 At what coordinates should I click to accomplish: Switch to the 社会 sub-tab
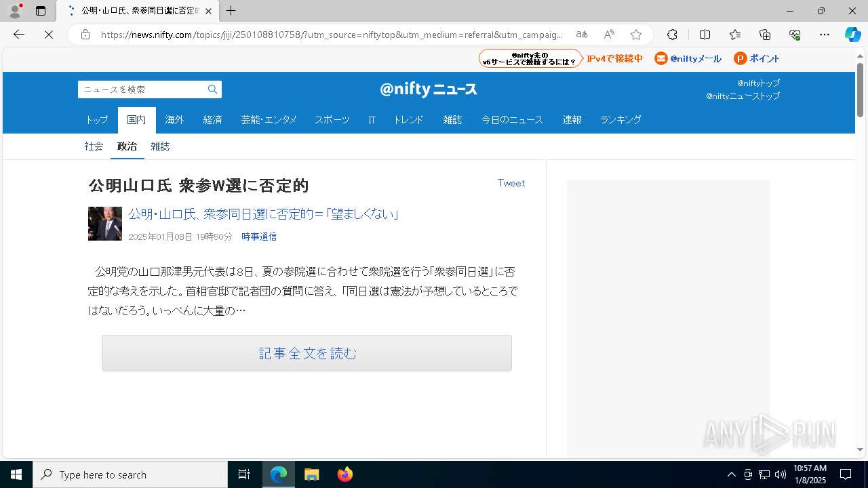pos(94,146)
